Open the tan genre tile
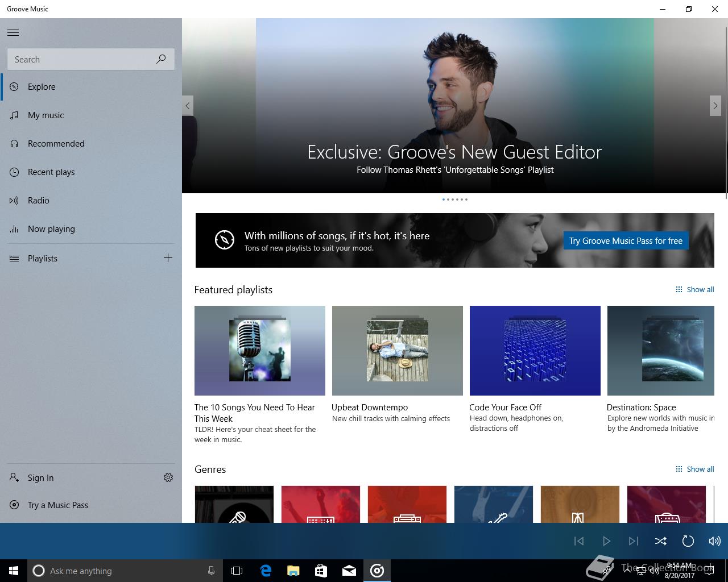The width and height of the screenshot is (728, 582). coord(580,504)
